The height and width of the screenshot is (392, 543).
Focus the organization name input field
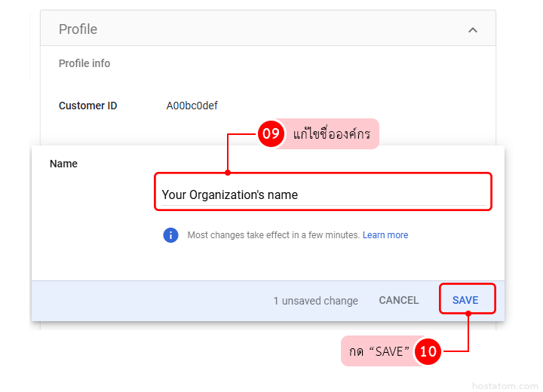point(323,194)
